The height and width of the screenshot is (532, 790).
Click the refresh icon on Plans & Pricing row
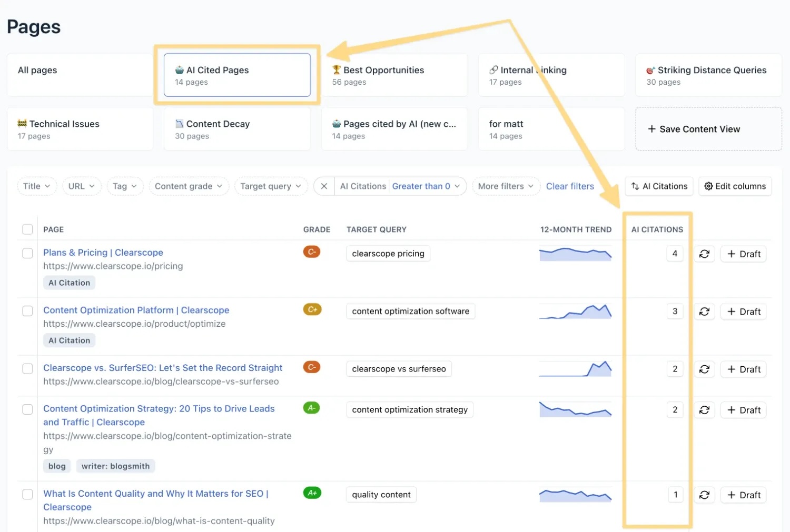(x=705, y=254)
